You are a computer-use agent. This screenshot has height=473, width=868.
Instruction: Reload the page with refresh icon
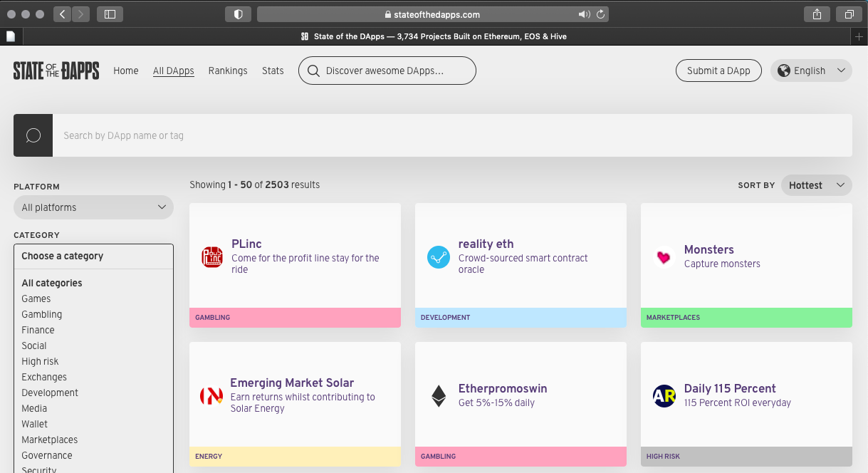point(601,14)
